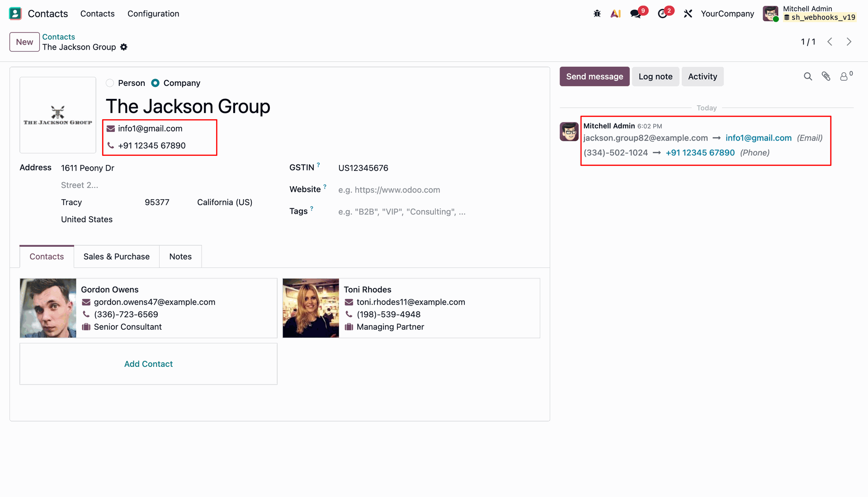Go to previous record arrow
The width and height of the screenshot is (868, 497).
pyautogui.click(x=830, y=42)
